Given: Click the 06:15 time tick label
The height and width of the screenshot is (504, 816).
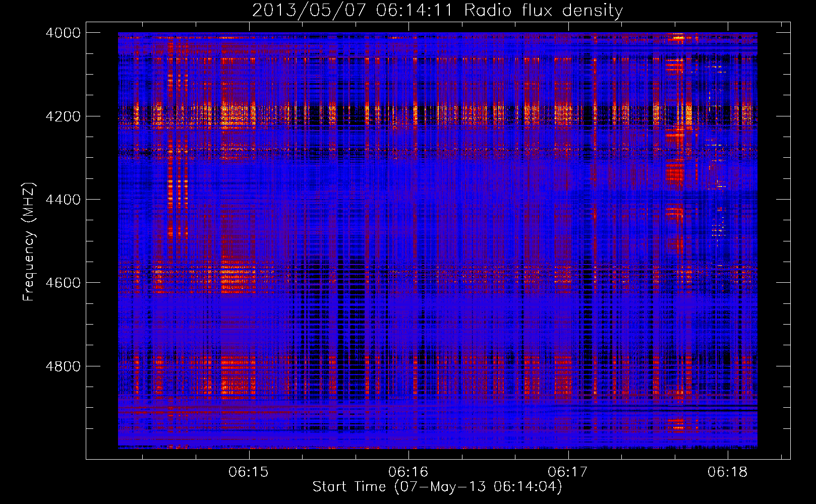Looking at the screenshot, I should point(249,472).
